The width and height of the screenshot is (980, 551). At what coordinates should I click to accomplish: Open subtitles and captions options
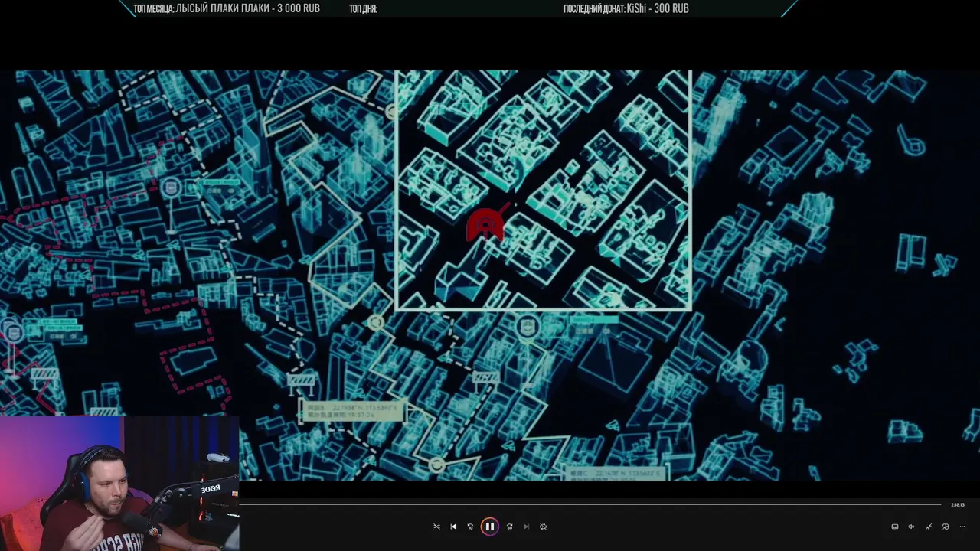[x=894, y=527]
